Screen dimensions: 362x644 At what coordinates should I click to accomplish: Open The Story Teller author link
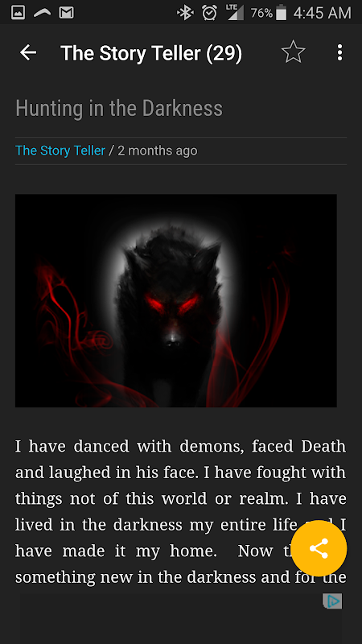point(60,151)
